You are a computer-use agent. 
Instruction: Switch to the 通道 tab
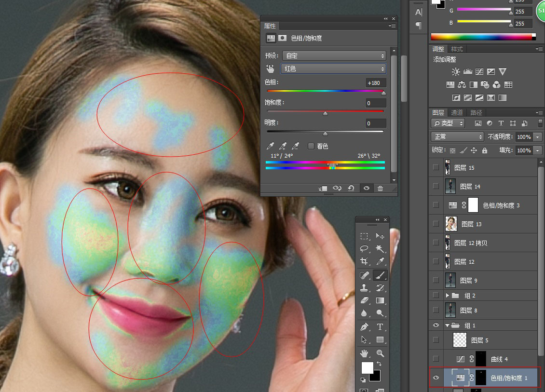click(457, 113)
